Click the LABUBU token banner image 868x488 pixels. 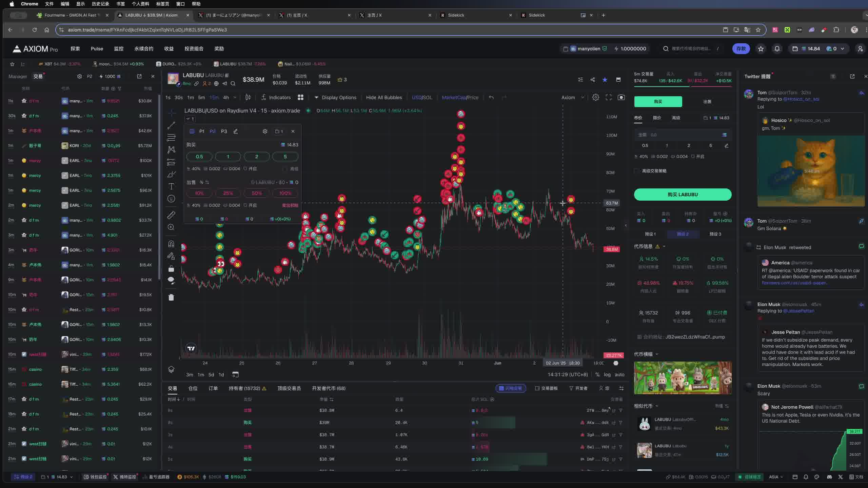(x=683, y=378)
